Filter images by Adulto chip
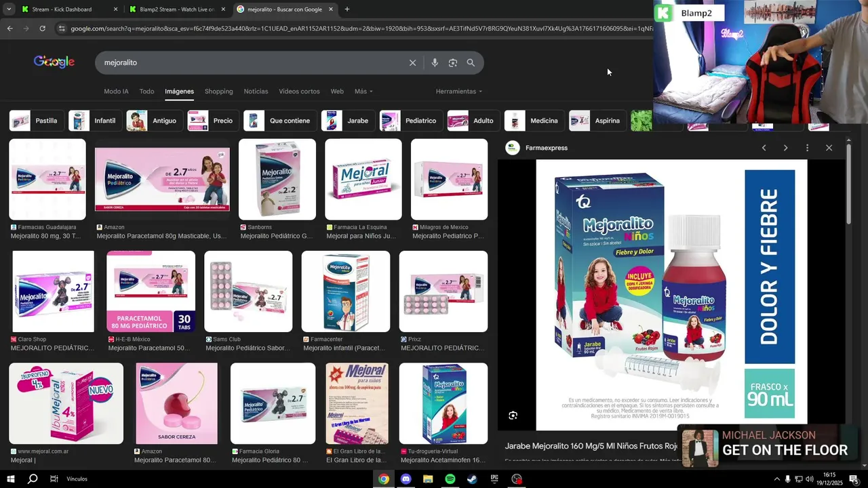This screenshot has height=488, width=868. pyautogui.click(x=474, y=121)
